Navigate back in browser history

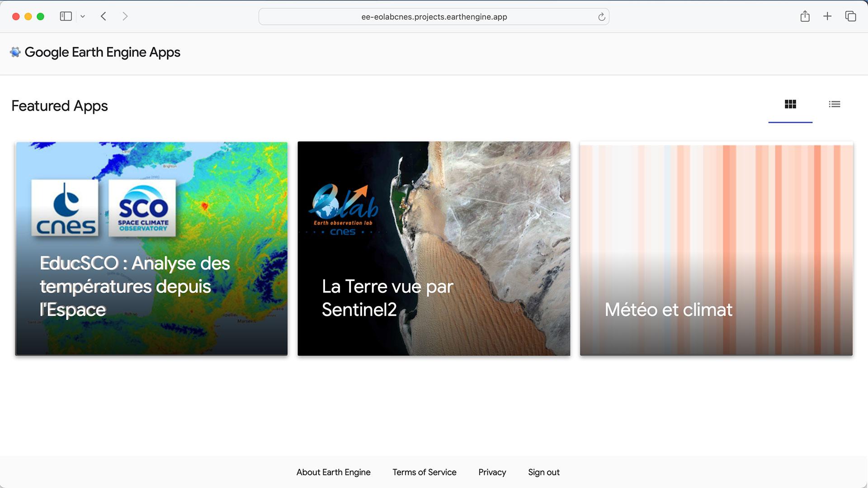[x=103, y=16]
